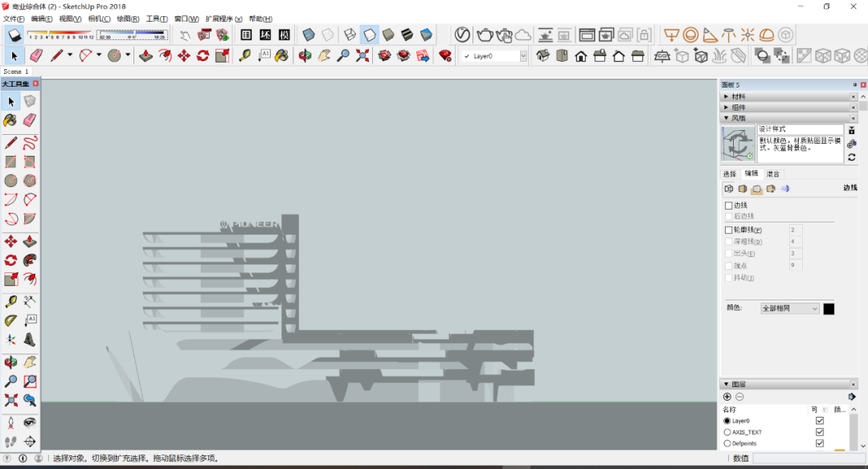Viewport: 868px width, 469px height.
Task: Open the 文件(F) menu
Action: tap(14, 18)
